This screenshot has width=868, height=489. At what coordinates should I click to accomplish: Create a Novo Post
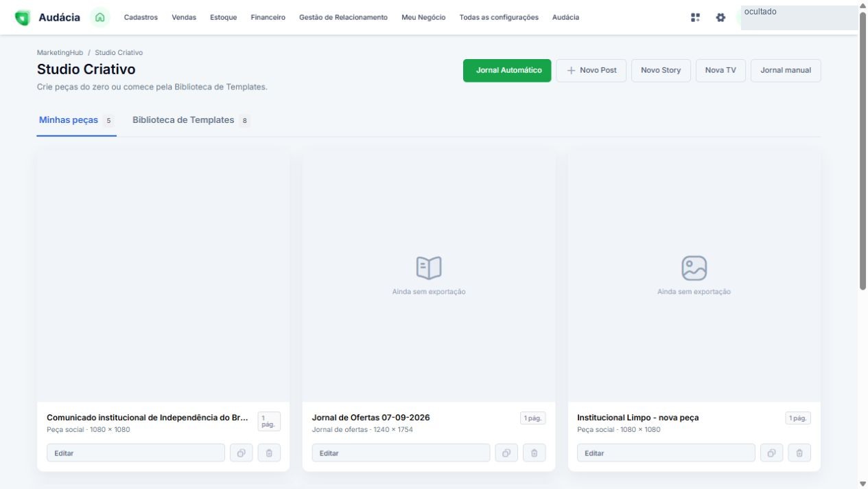591,70
